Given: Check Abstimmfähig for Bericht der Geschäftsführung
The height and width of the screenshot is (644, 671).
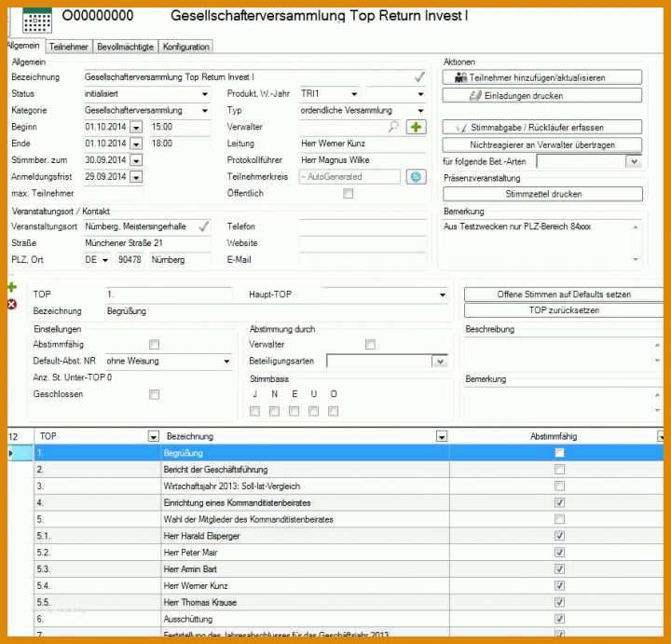Looking at the screenshot, I should pyautogui.click(x=559, y=470).
